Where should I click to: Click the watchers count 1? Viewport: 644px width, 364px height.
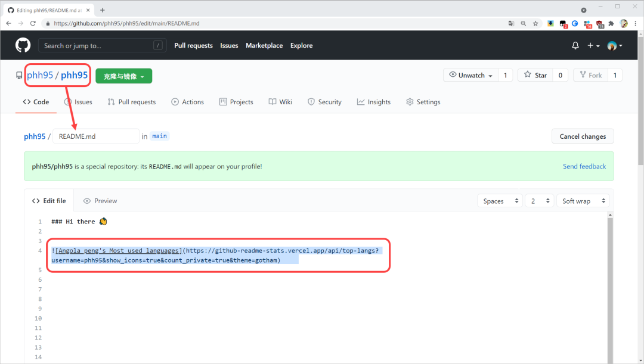tap(506, 75)
